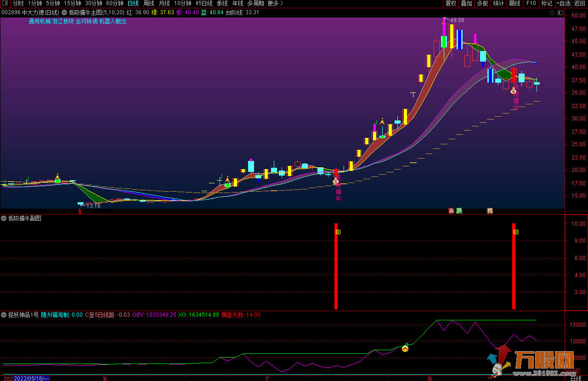
Task: Click the green 跌 marker icon
Action: [x=459, y=211]
